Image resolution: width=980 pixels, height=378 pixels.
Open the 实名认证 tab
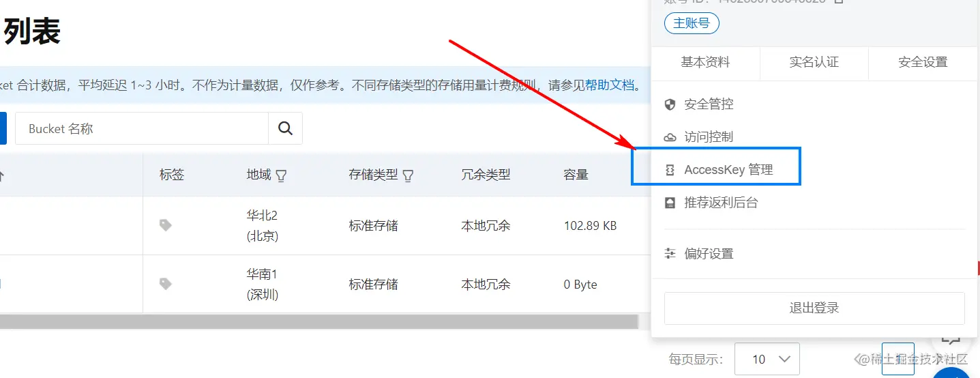pos(814,62)
